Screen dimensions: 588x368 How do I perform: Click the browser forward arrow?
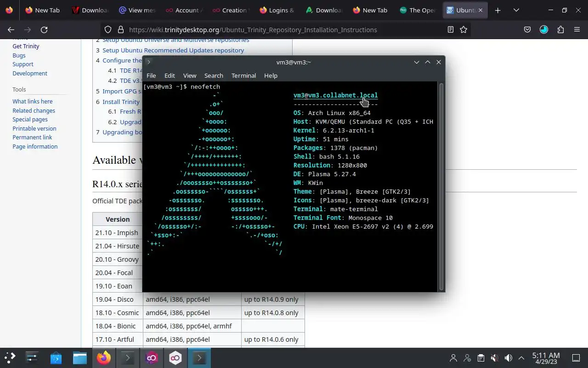tap(28, 29)
